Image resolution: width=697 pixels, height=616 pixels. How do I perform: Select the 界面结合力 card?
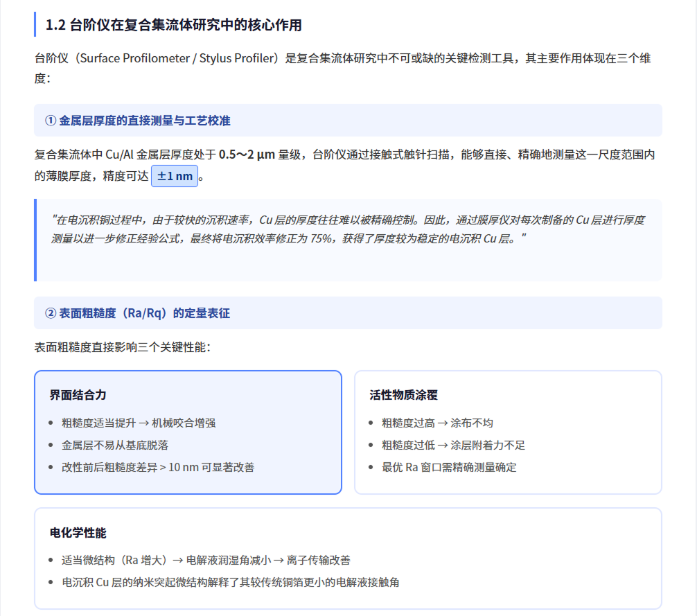(188, 432)
